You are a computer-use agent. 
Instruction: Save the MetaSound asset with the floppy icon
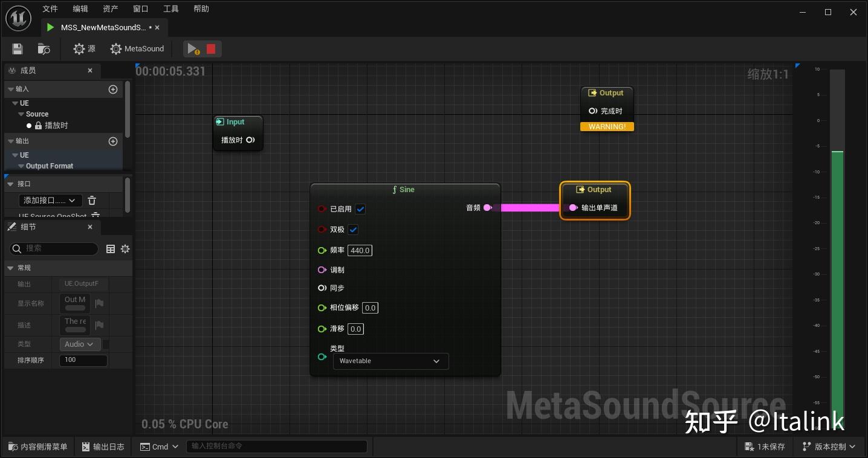tap(18, 49)
